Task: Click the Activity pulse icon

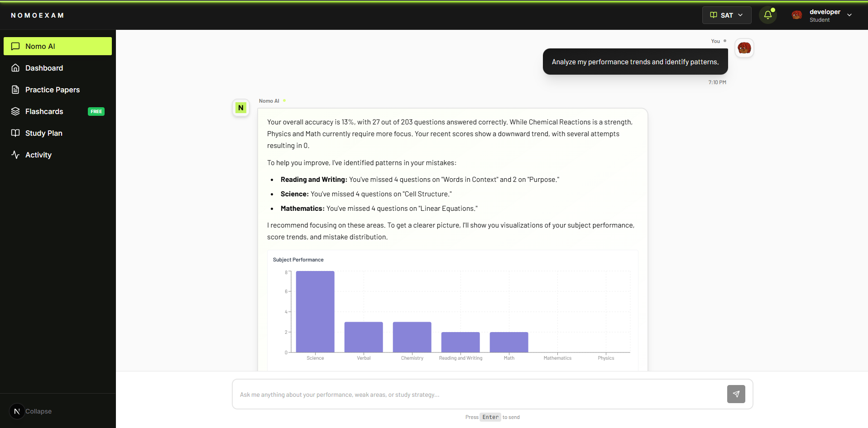Action: 15,155
